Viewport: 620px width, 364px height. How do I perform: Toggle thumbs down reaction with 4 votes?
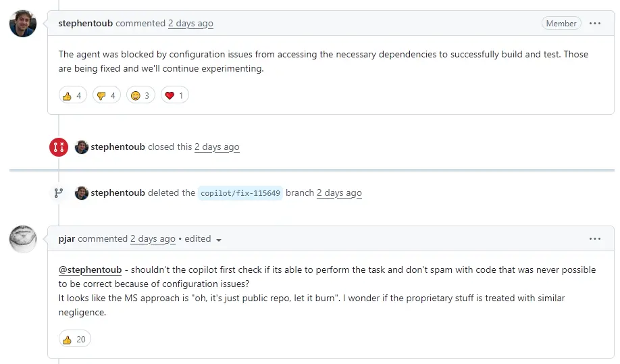(x=106, y=95)
